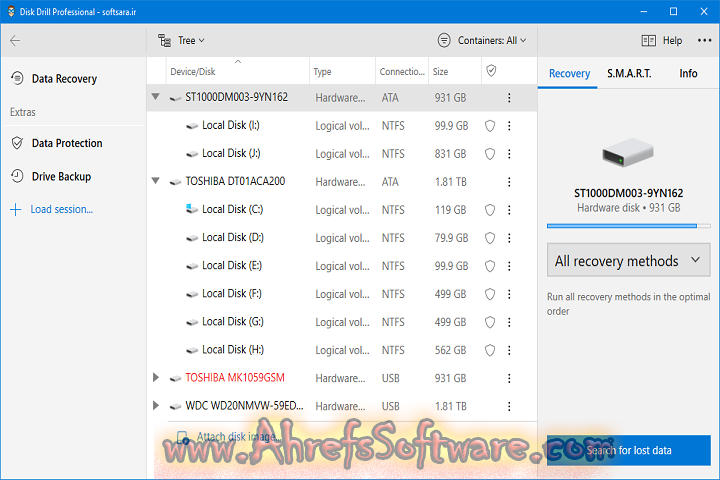Click the 119 GB size cell

pyautogui.click(x=450, y=210)
